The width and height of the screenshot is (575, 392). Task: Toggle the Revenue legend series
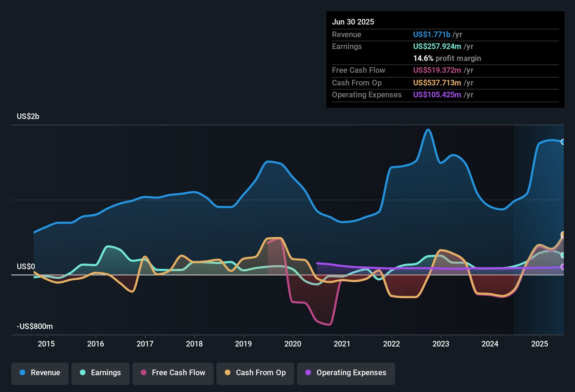click(x=40, y=373)
